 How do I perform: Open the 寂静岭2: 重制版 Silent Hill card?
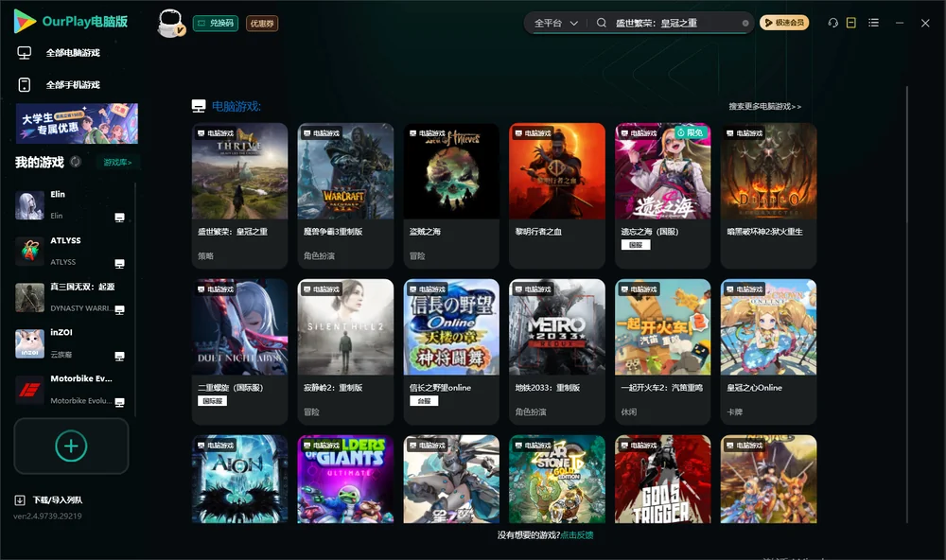(x=345, y=352)
